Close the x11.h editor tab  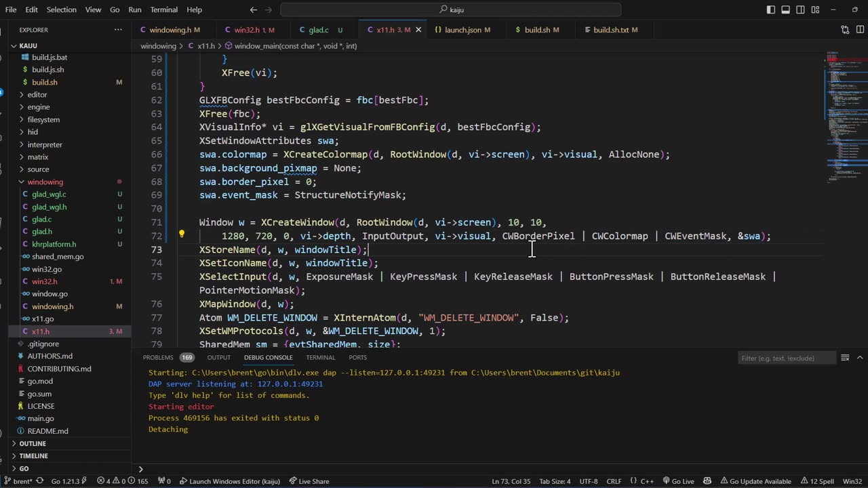(x=418, y=30)
